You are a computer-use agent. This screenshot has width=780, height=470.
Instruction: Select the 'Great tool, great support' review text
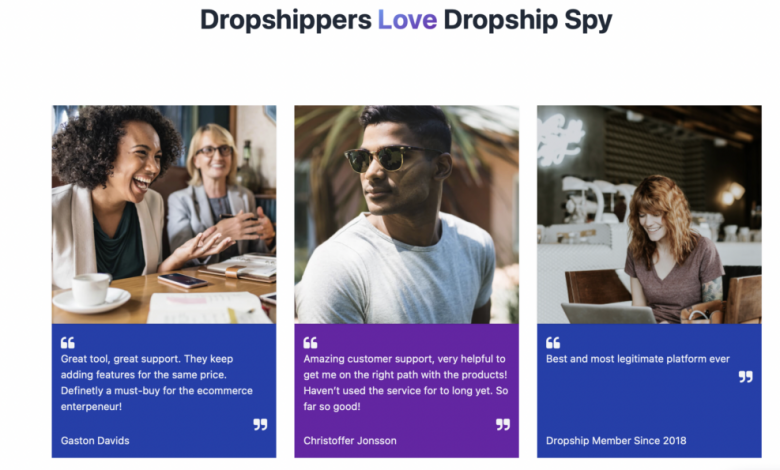point(157,382)
